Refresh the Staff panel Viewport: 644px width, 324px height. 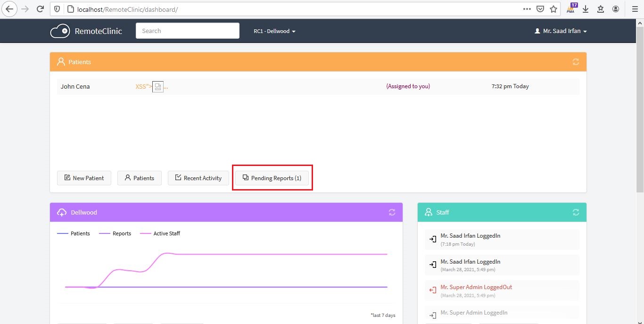[x=576, y=212]
